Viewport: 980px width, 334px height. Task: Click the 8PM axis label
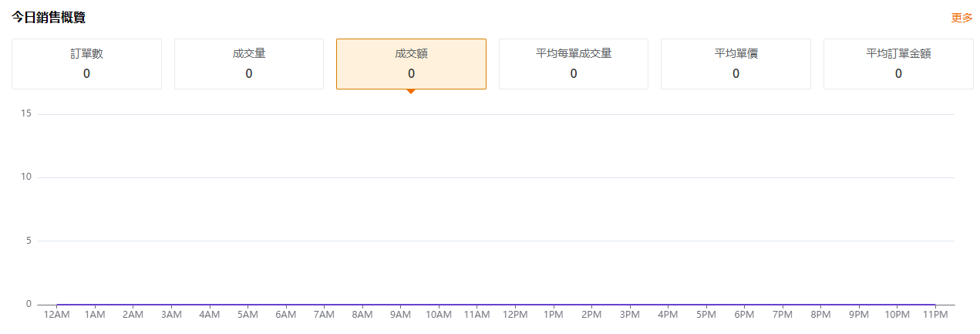[820, 315]
